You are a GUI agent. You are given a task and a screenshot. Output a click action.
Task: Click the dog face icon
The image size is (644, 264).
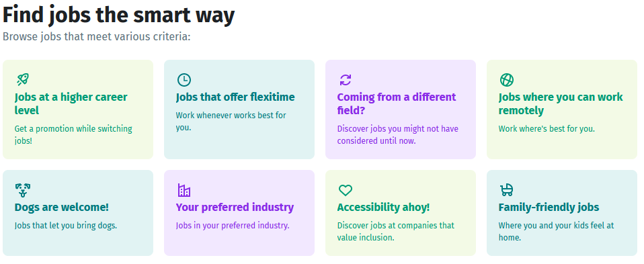[x=23, y=190]
